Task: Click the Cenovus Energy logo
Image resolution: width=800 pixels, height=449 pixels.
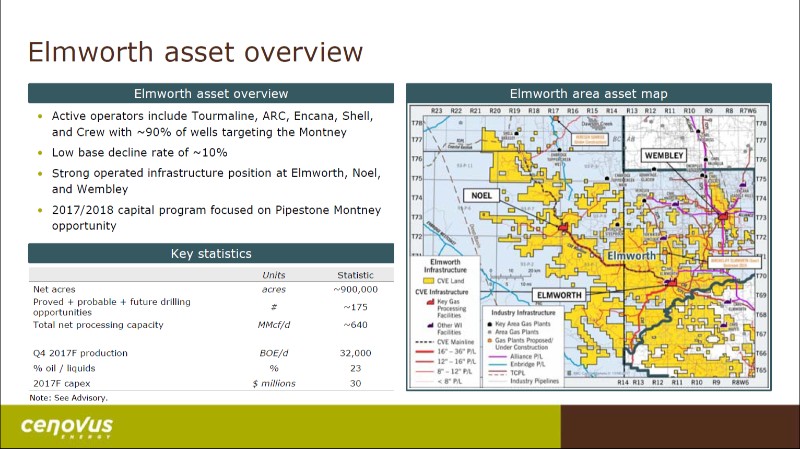Action: (66, 427)
